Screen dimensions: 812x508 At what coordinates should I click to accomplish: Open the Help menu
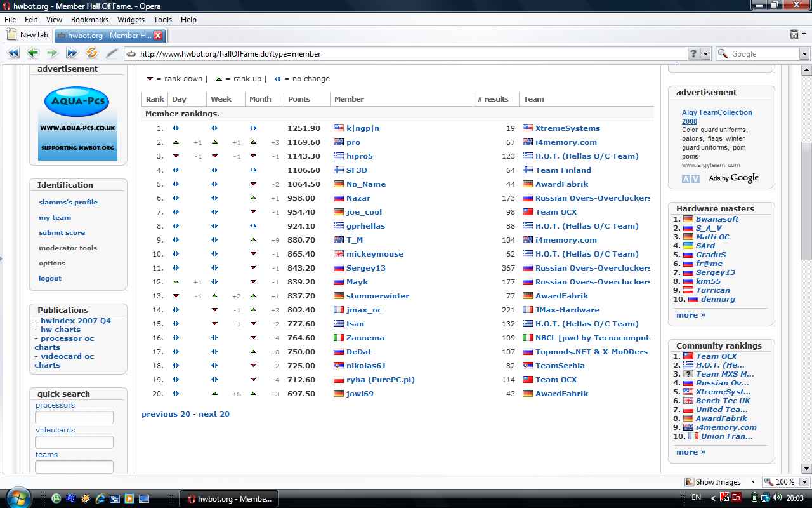pyautogui.click(x=188, y=20)
